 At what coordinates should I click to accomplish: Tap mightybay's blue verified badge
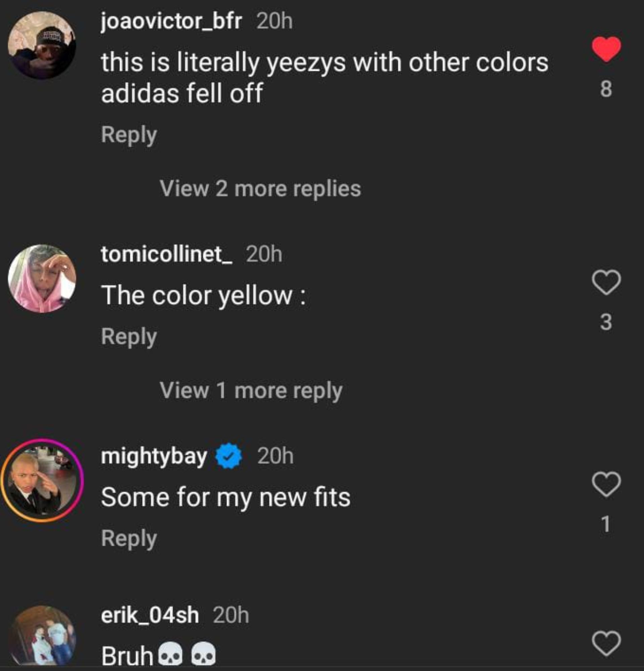(x=228, y=456)
